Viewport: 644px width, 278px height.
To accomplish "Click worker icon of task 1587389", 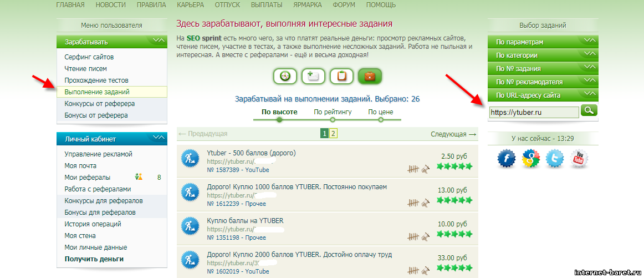I will (190, 158).
